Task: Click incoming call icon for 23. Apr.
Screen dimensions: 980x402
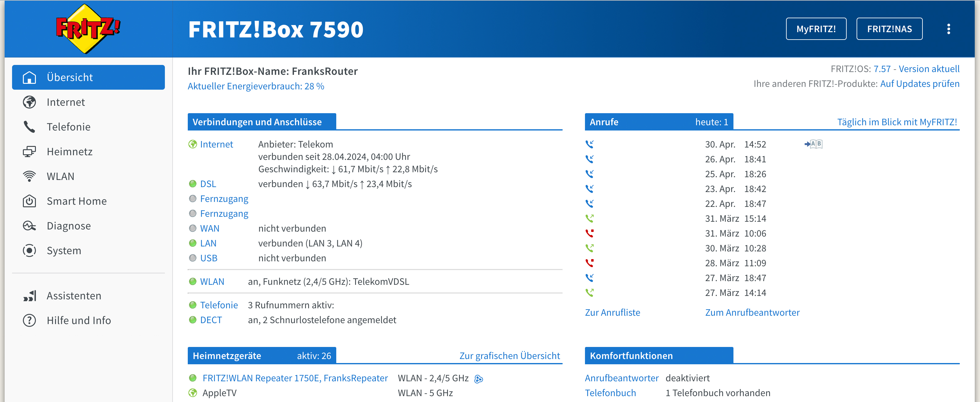Action: (x=589, y=189)
